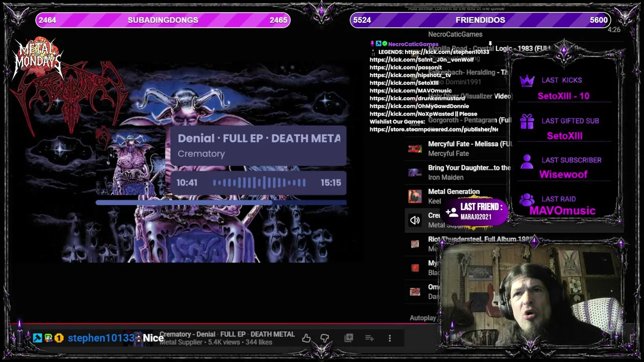This screenshot has height=362, width=644.
Task: Open Mercyful Fate Melissa thumbnail in queue
Action: coord(415,149)
